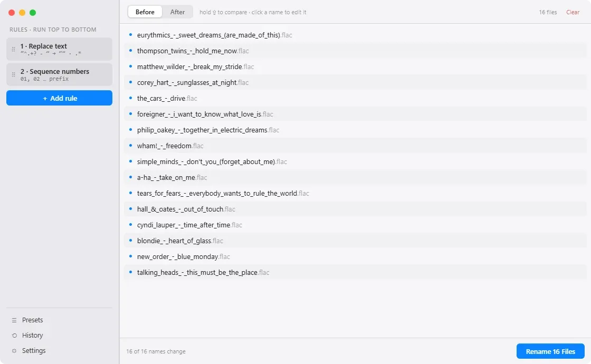Viewport: 591px width, 364px height.
Task: Edit the corey_hart_-_sunglasses_at_night file name
Action: coord(193,82)
